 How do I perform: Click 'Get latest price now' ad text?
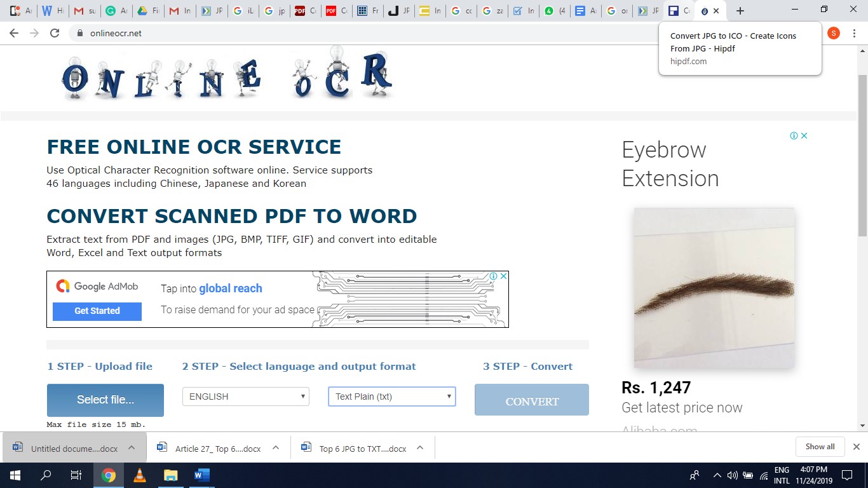click(x=682, y=408)
